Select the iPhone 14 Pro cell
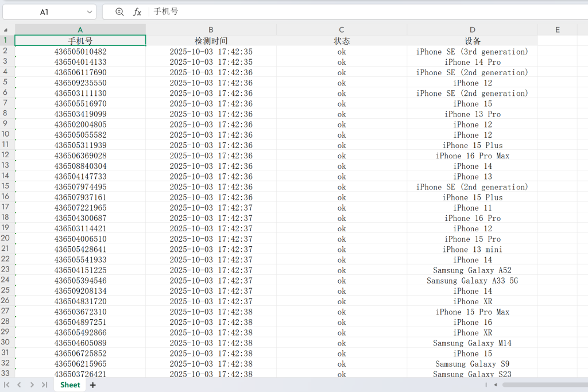 pos(472,62)
